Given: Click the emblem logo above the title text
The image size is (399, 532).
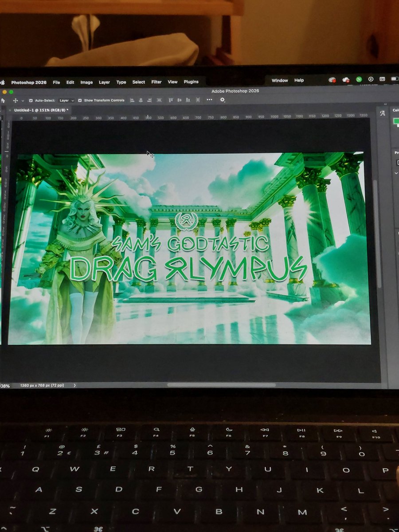Looking at the screenshot, I should click(187, 221).
